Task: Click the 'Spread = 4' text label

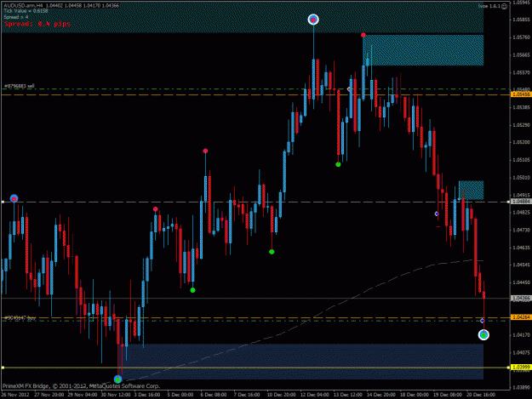Action: click(16, 17)
